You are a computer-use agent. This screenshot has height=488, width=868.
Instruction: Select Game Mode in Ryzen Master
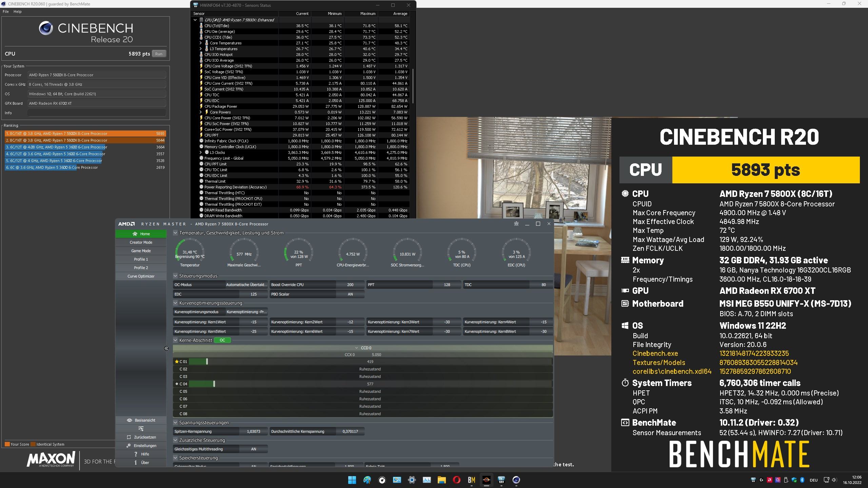tap(141, 251)
